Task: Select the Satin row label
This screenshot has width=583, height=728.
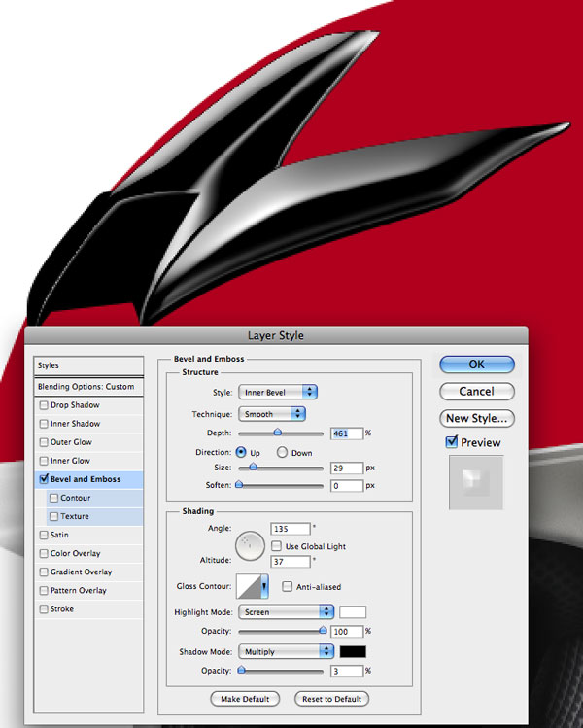Action: pos(59,535)
